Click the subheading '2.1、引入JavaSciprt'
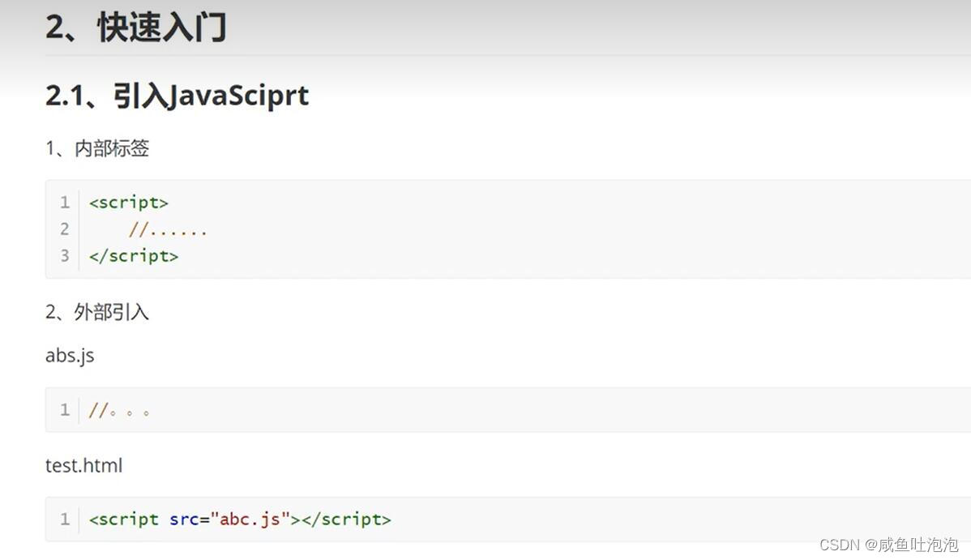Screen dimensions: 971x560 click(178, 96)
